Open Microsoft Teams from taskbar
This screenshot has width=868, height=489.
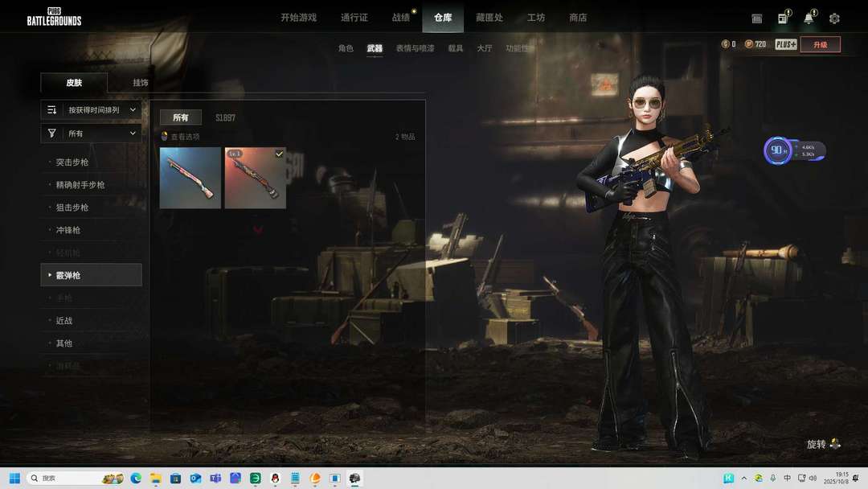[215, 478]
